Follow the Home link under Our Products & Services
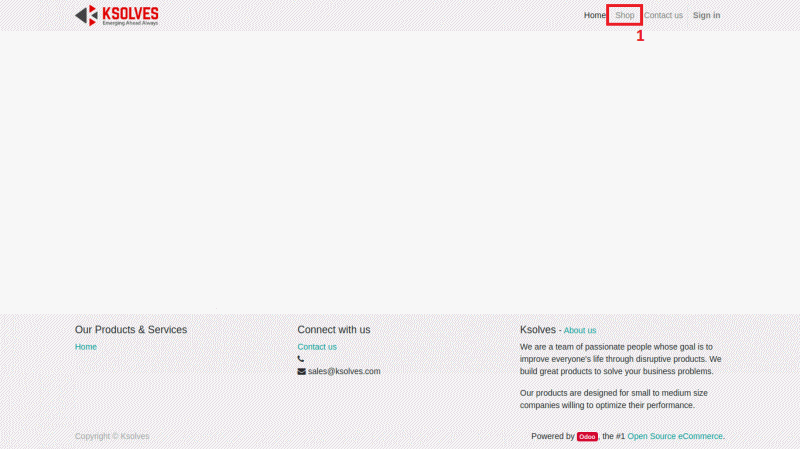The width and height of the screenshot is (800, 449). 86,347
